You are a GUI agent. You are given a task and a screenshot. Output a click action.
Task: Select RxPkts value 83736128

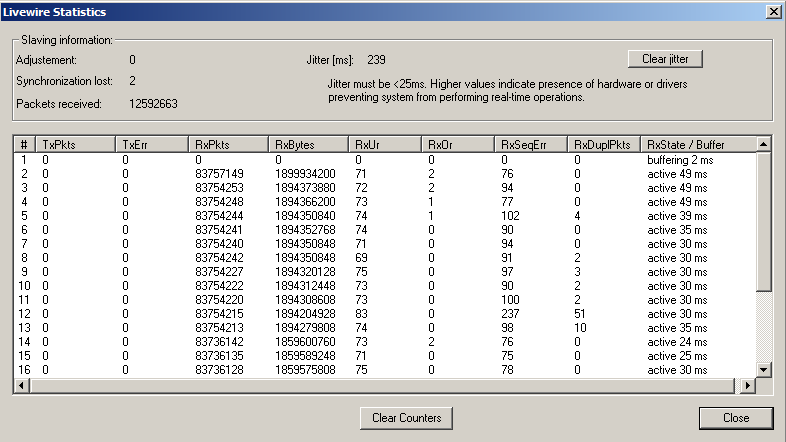(x=219, y=370)
